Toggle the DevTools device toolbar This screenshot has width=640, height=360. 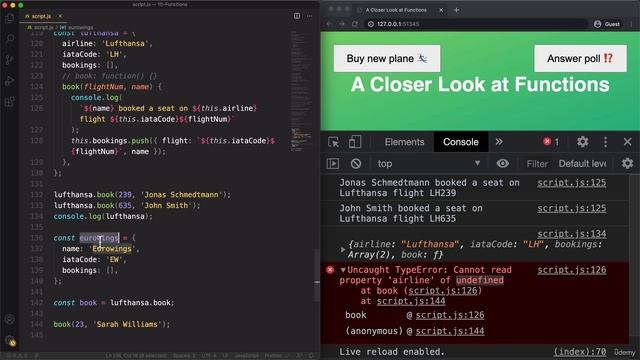pyautogui.click(x=355, y=142)
